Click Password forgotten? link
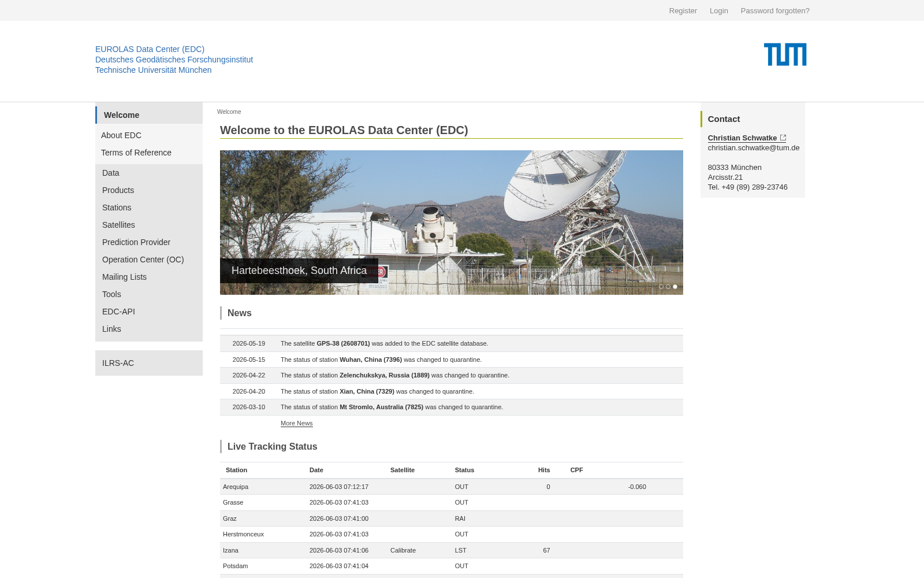The image size is (924, 578). (775, 10)
